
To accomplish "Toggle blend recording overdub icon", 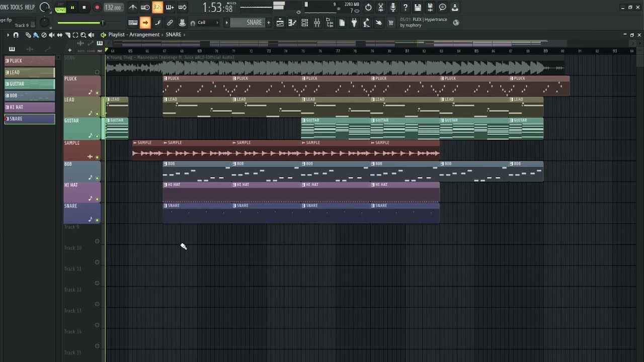I will click(x=170, y=7).
